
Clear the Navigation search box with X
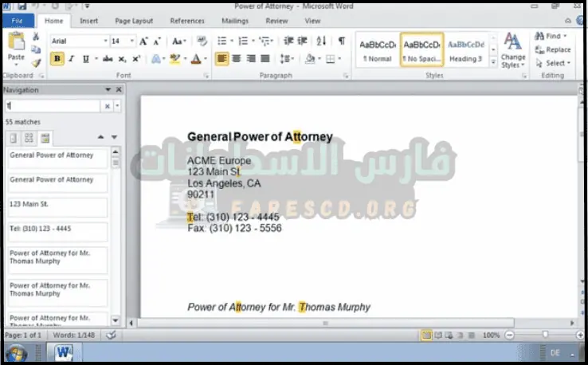pyautogui.click(x=108, y=106)
